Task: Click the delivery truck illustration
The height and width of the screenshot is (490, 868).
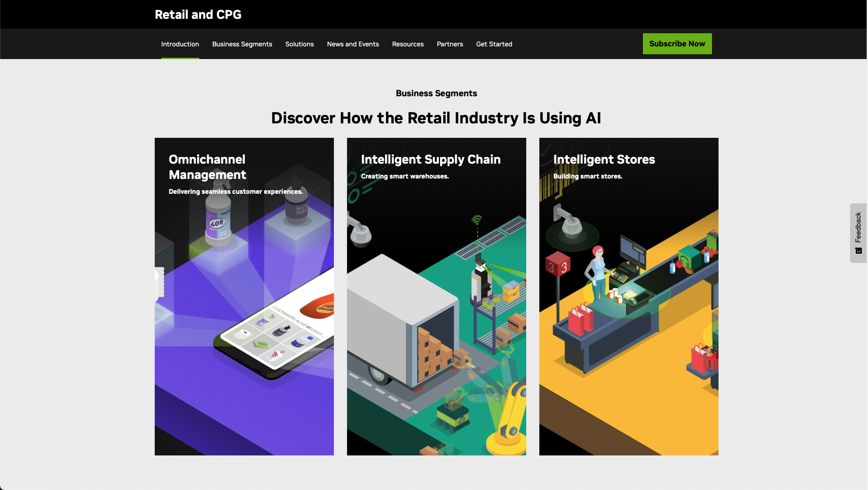Action: pos(393,315)
